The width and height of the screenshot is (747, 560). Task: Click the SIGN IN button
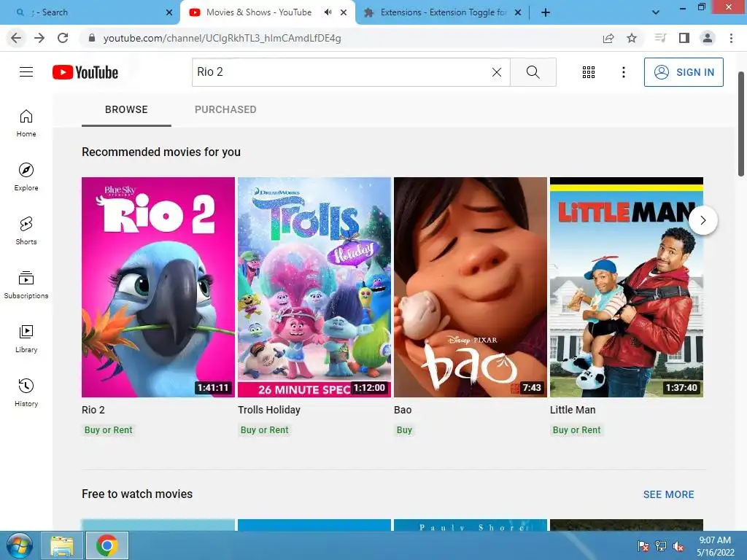pos(684,72)
